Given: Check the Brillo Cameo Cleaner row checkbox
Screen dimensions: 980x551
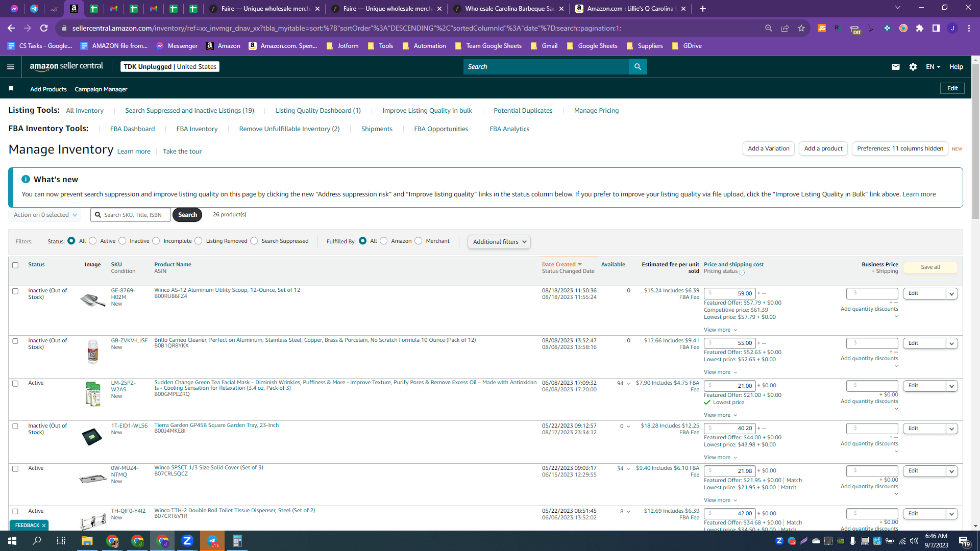Looking at the screenshot, I should [15, 341].
